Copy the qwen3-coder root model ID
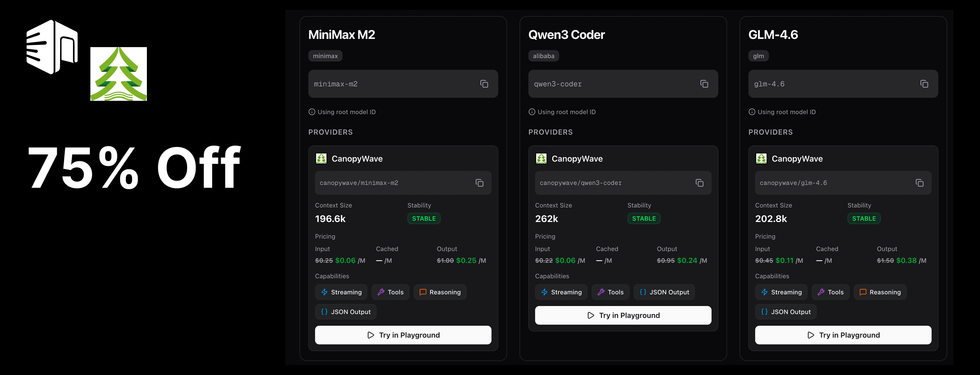The image size is (980, 375). 704,84
